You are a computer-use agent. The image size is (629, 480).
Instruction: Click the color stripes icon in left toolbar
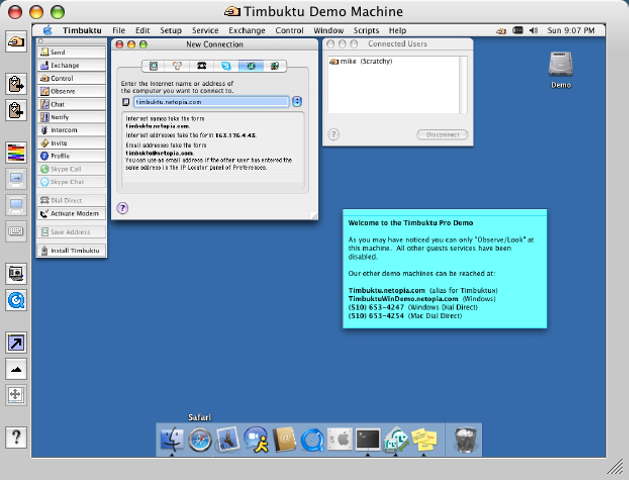[16, 153]
